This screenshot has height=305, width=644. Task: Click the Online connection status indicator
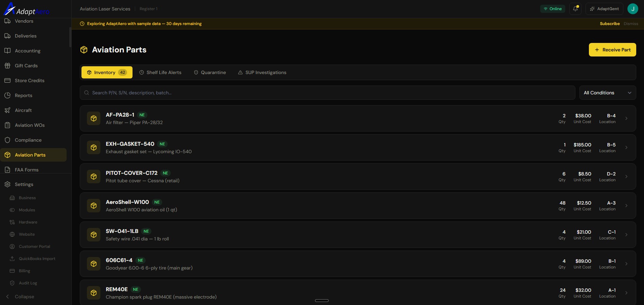552,9
